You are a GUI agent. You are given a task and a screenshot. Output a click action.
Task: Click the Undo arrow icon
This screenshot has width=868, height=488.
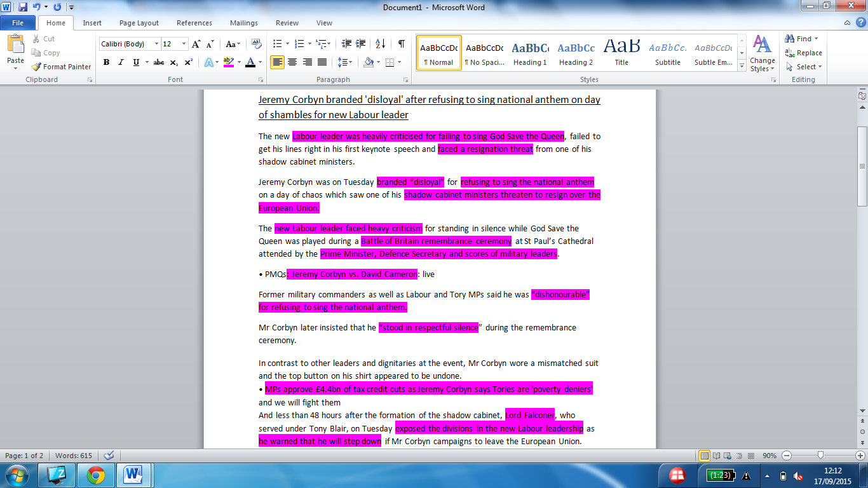point(37,8)
